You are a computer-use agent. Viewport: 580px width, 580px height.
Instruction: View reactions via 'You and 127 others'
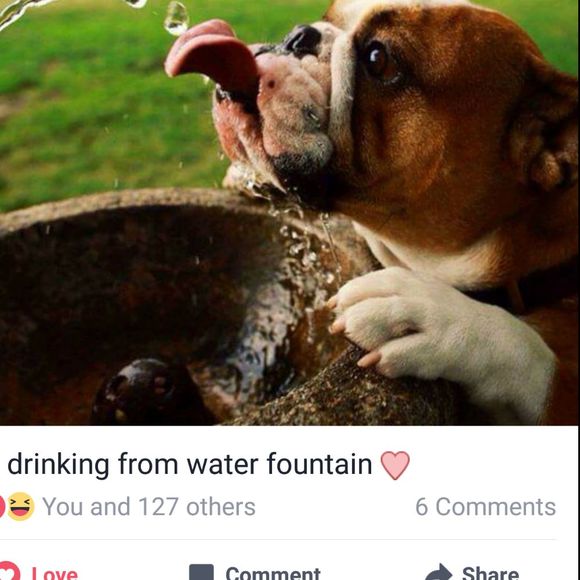149,506
